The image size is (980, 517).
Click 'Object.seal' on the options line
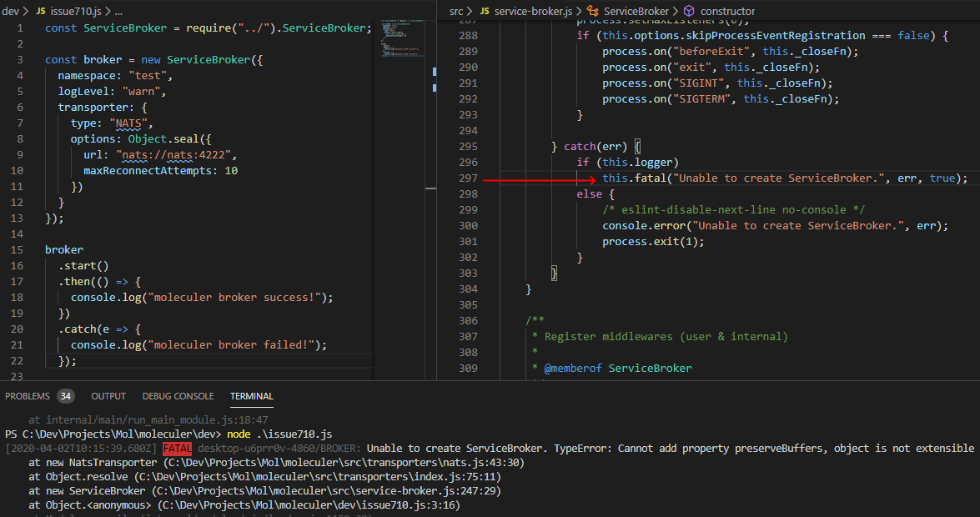click(163, 138)
